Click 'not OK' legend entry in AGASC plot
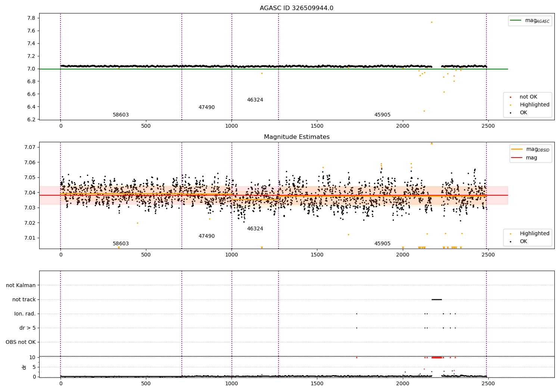This screenshot has width=560, height=392. pyautogui.click(x=524, y=97)
